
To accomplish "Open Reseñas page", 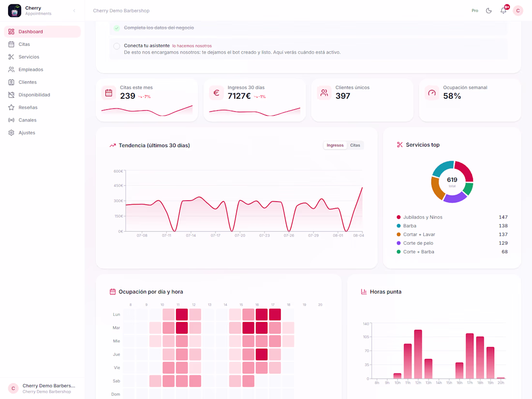I will point(43,107).
